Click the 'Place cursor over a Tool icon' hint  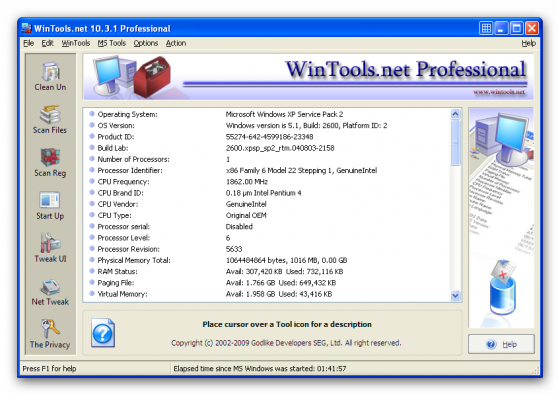click(x=287, y=324)
